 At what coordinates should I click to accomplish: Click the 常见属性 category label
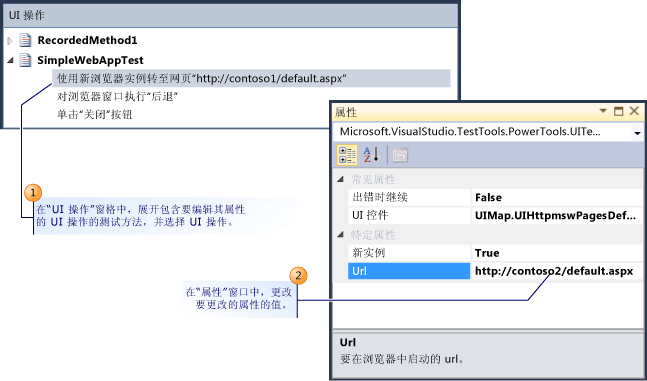pos(373,180)
